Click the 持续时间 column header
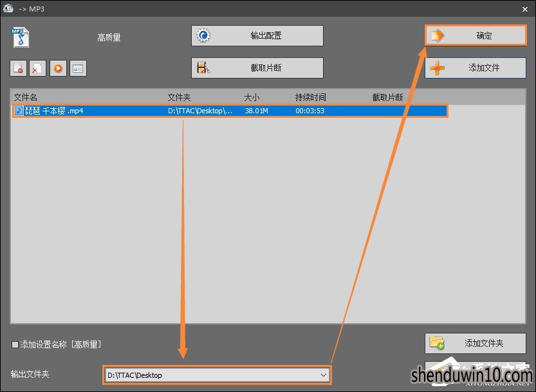536x392 pixels. (310, 97)
